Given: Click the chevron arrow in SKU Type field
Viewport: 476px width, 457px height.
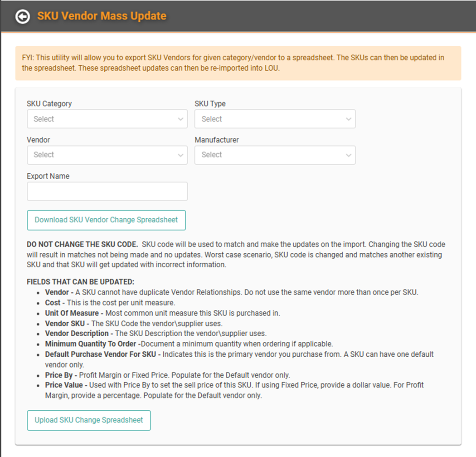Looking at the screenshot, I should (349, 119).
